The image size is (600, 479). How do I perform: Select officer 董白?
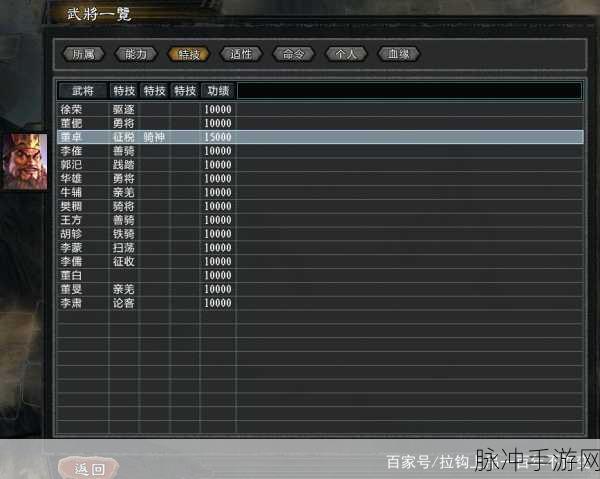click(71, 275)
